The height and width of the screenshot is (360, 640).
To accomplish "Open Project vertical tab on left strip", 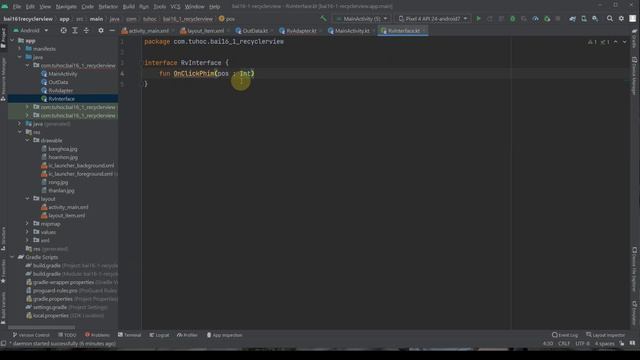I will (3, 39).
